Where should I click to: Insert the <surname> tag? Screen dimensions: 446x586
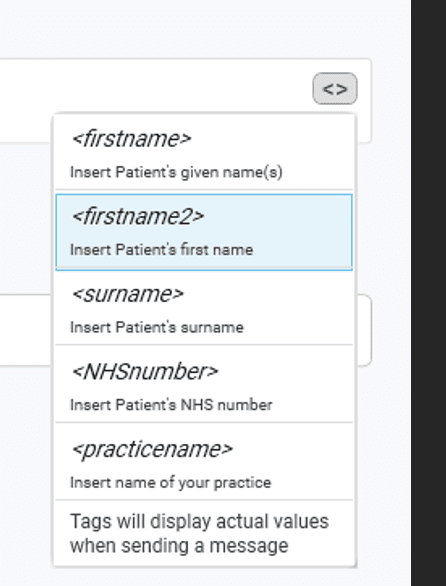click(204, 308)
